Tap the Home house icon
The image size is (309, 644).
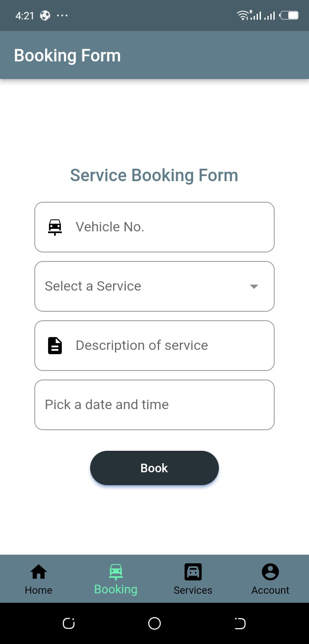[39, 572]
